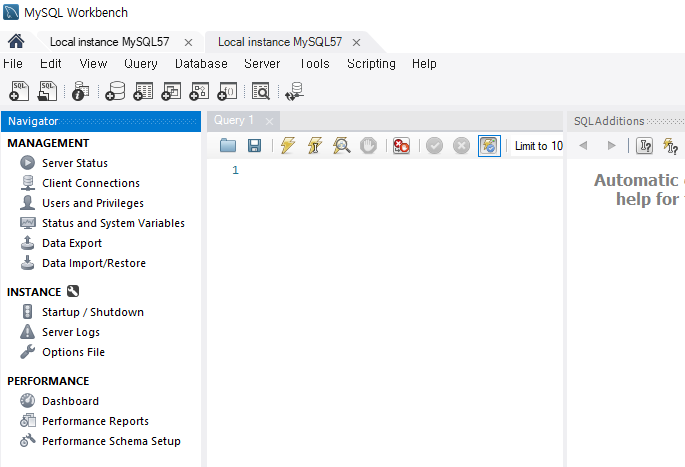
Task: Close the second Local instance MySQL57 tab
Action: coord(356,42)
